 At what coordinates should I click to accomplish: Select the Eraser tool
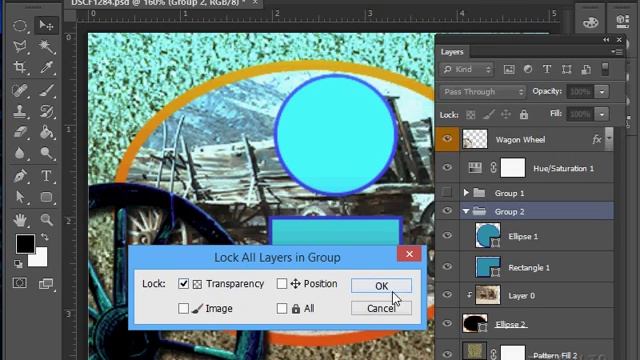(x=20, y=132)
